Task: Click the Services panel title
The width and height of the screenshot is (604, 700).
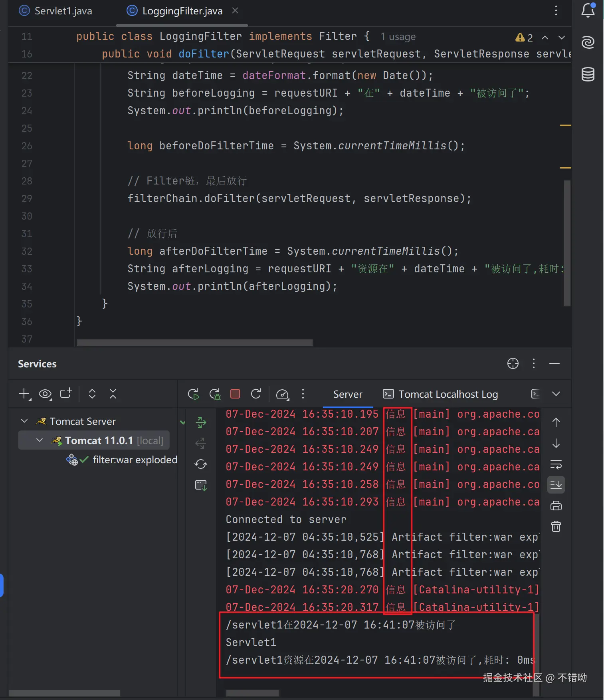Action: 37,364
